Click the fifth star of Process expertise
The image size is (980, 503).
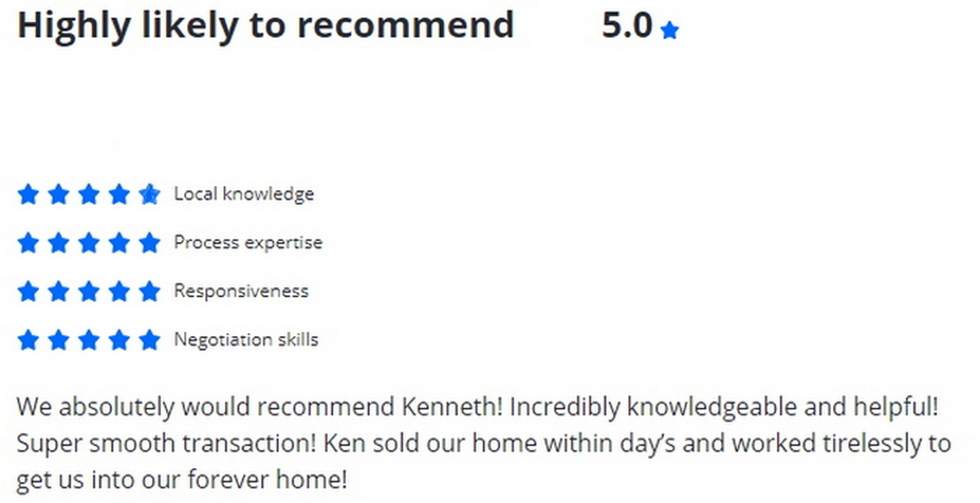tap(150, 243)
